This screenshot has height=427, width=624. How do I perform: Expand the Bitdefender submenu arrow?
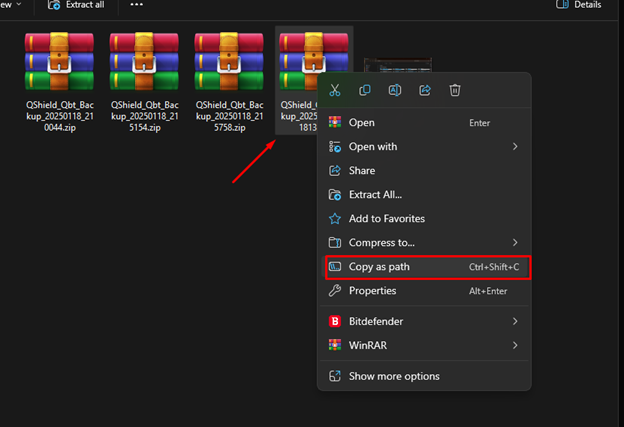[x=515, y=321]
